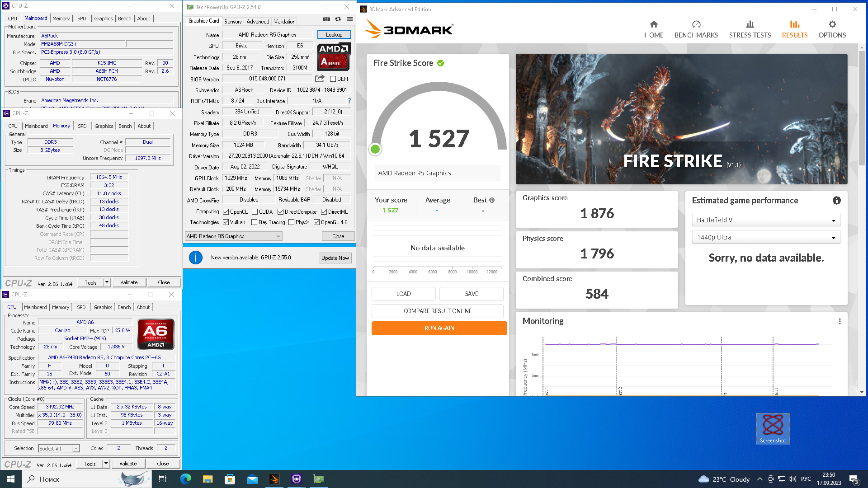
Task: Click the Fire Strike banner image
Action: (682, 119)
